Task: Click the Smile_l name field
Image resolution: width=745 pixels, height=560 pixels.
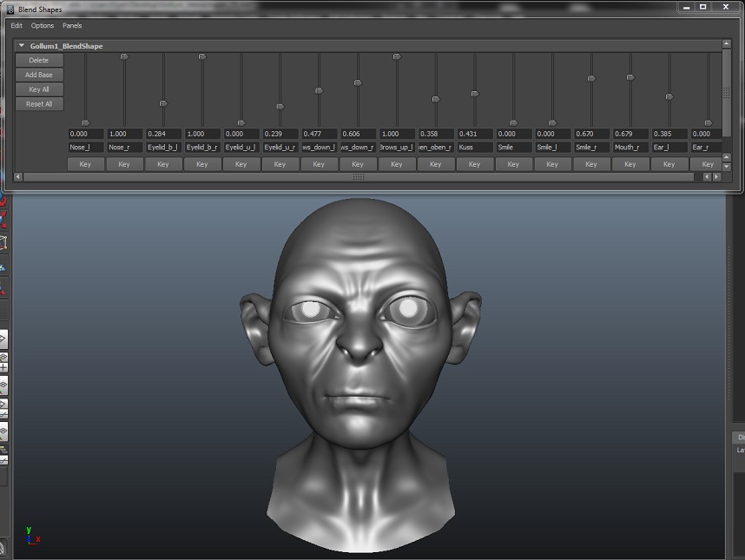Action: click(553, 148)
